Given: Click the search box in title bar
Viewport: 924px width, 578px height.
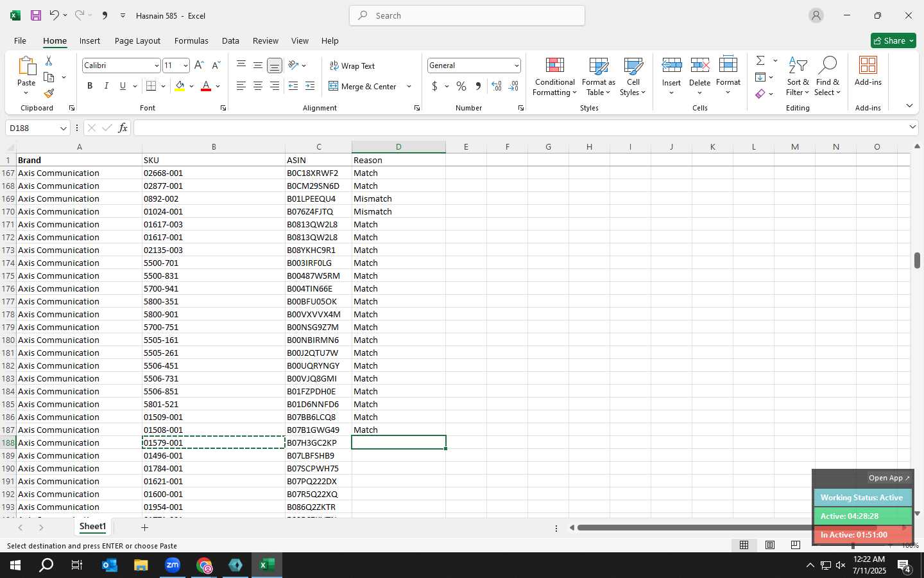Looking at the screenshot, I should coord(467,15).
